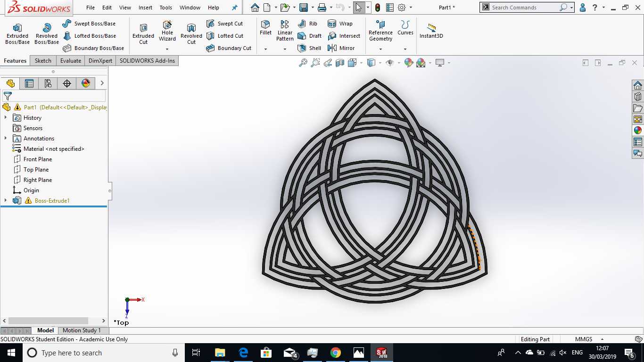Add a Rib feature
Viewport: 644px width, 362px height.
tap(307, 24)
